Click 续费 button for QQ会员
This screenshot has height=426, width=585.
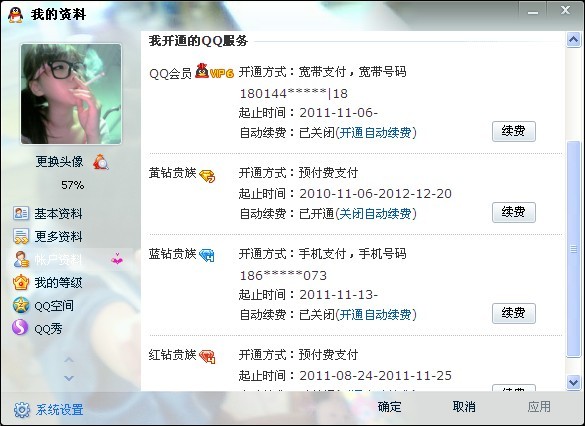514,131
